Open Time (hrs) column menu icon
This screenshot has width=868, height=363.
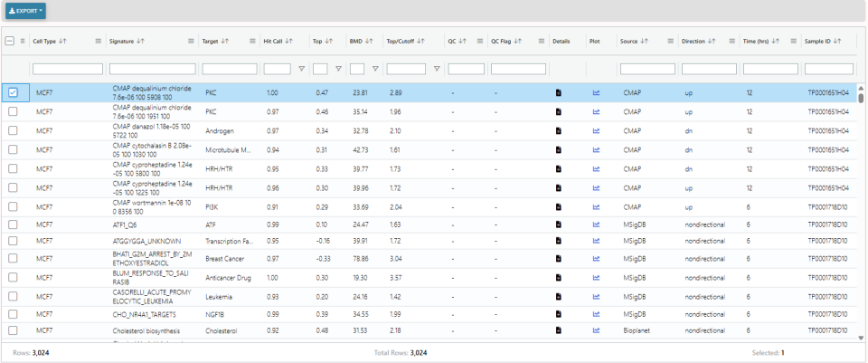click(x=793, y=41)
